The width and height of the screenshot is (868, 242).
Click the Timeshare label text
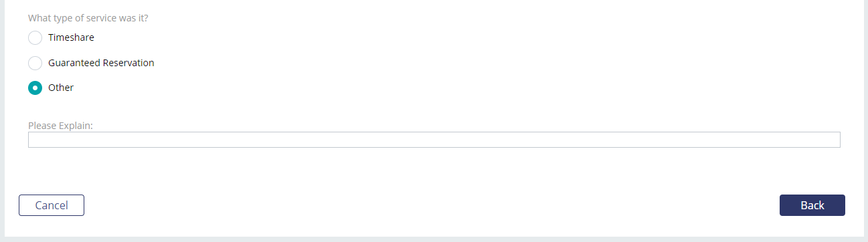(x=71, y=37)
